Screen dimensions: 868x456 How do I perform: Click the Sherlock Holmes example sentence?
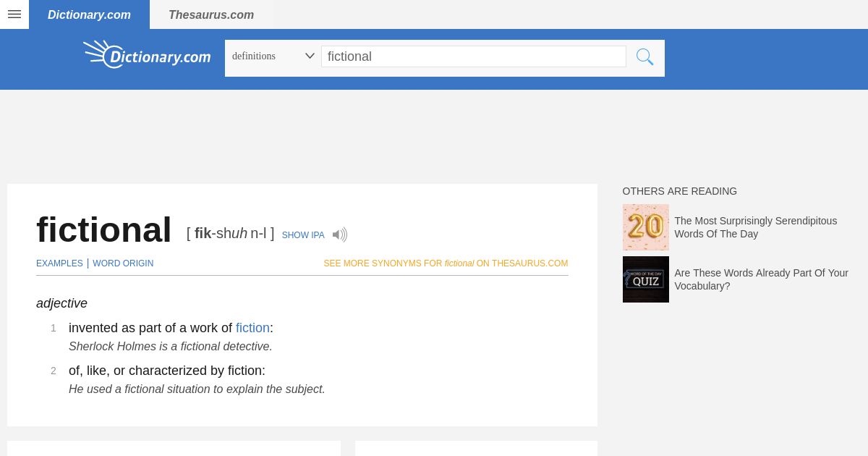[x=170, y=347]
